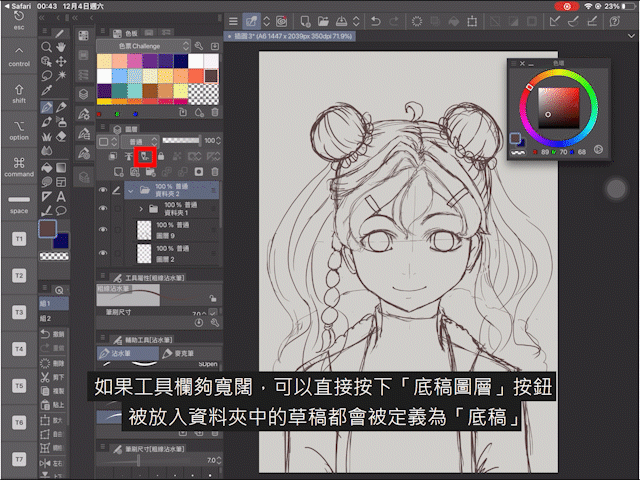Switch to 組2 quick access set
The width and height of the screenshot is (640, 480).
(53, 318)
